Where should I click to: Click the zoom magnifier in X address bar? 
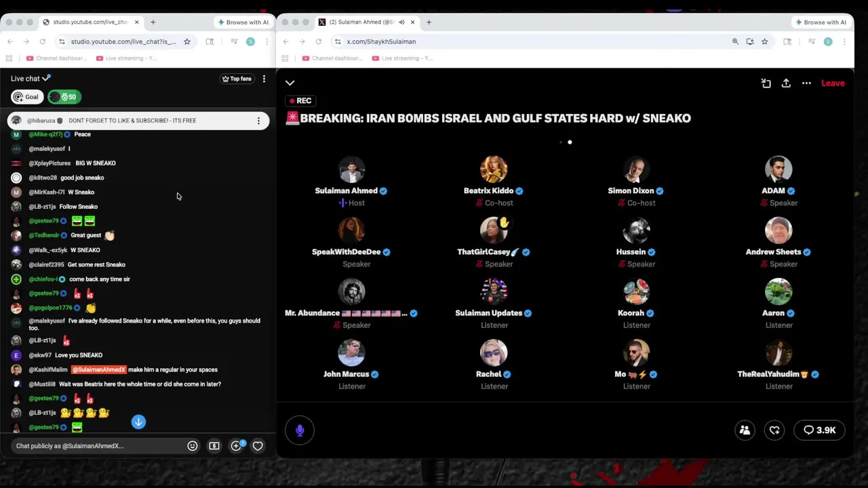click(x=735, y=42)
